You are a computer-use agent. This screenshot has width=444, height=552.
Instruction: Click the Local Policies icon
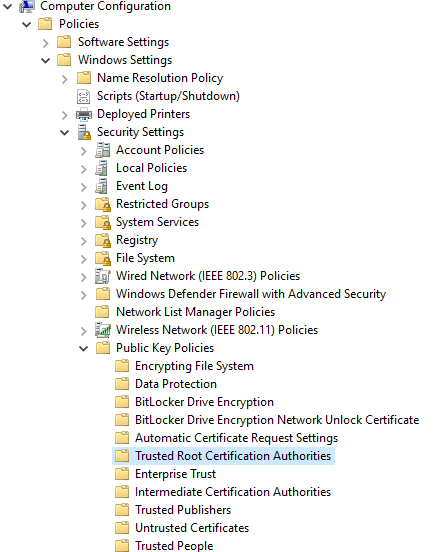pyautogui.click(x=102, y=168)
